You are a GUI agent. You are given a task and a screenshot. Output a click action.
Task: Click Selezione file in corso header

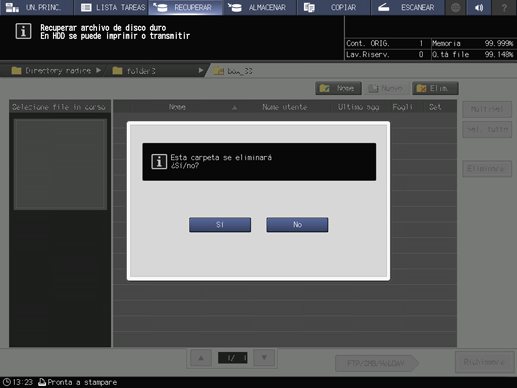pyautogui.click(x=59, y=107)
